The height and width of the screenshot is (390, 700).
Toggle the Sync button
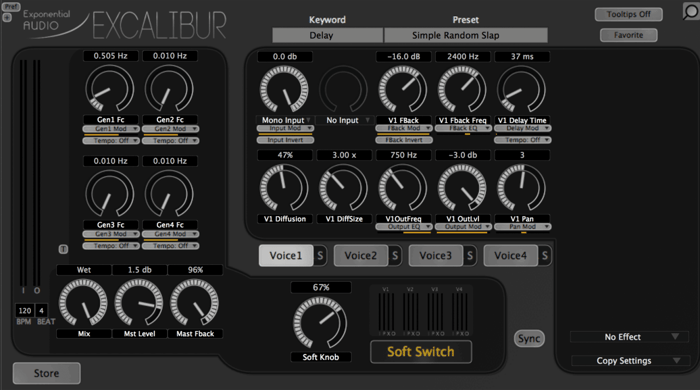[x=529, y=339]
